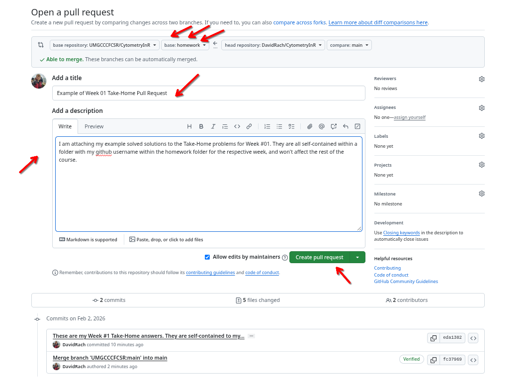Screen dimensions: 532x392
Task: Insert a heading using the H icon
Action: tap(189, 126)
